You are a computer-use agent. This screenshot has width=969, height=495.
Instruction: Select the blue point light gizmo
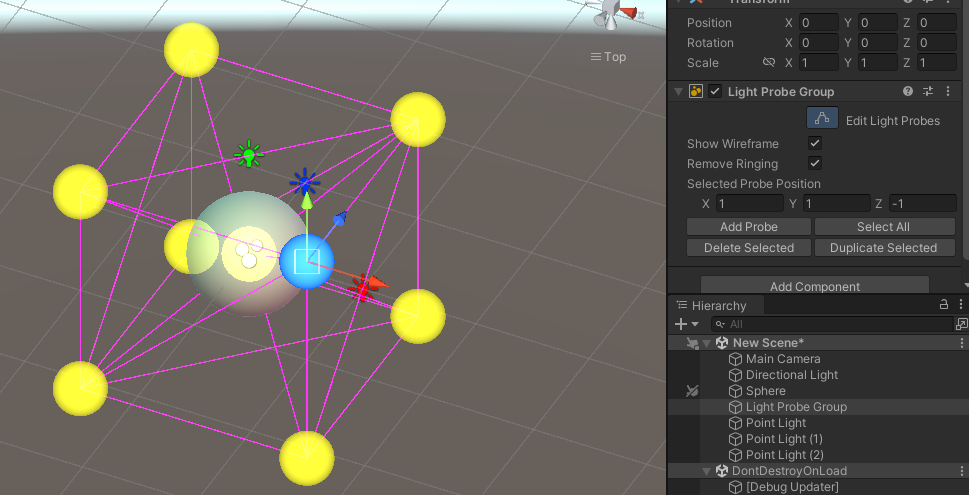[x=305, y=182]
